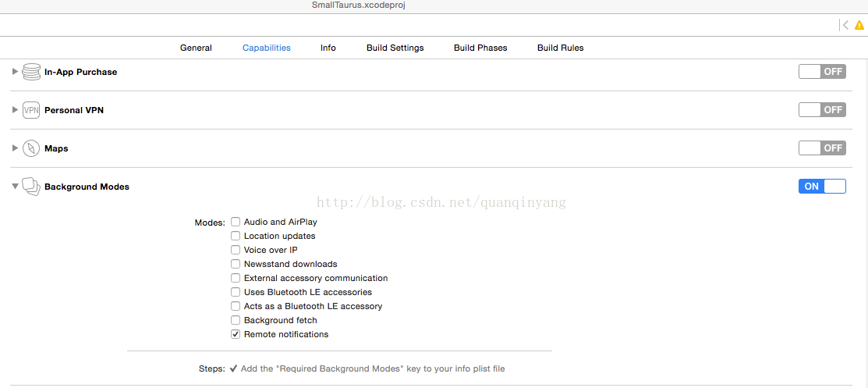Click the Required Background Modes step text
The height and width of the screenshot is (388, 868).
point(373,368)
